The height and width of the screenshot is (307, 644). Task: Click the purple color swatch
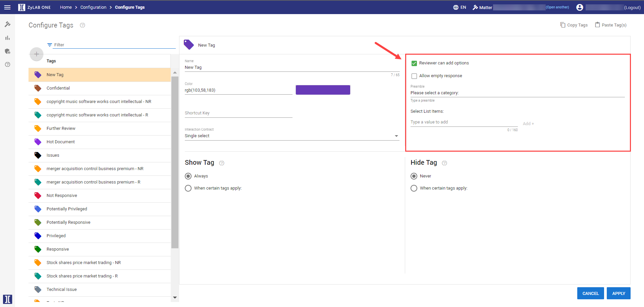coord(323,90)
